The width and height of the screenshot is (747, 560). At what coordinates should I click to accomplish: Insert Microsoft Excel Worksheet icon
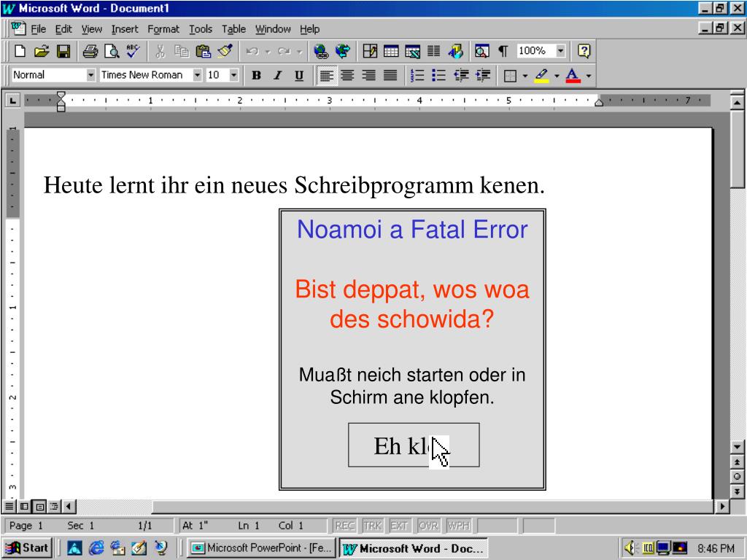tap(413, 51)
